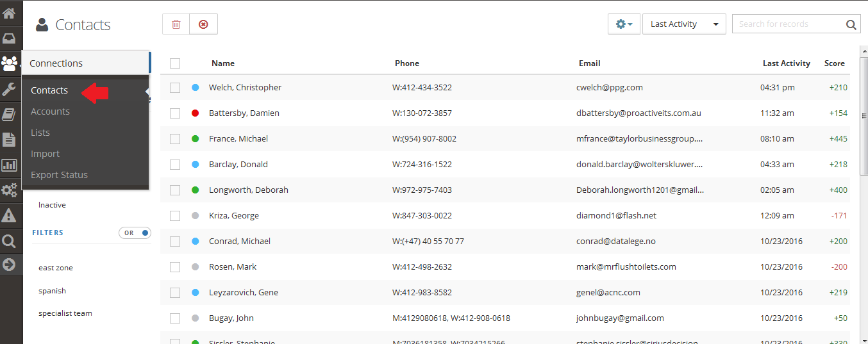Open contact Battersby, Damien
The image size is (868, 344).
244,113
